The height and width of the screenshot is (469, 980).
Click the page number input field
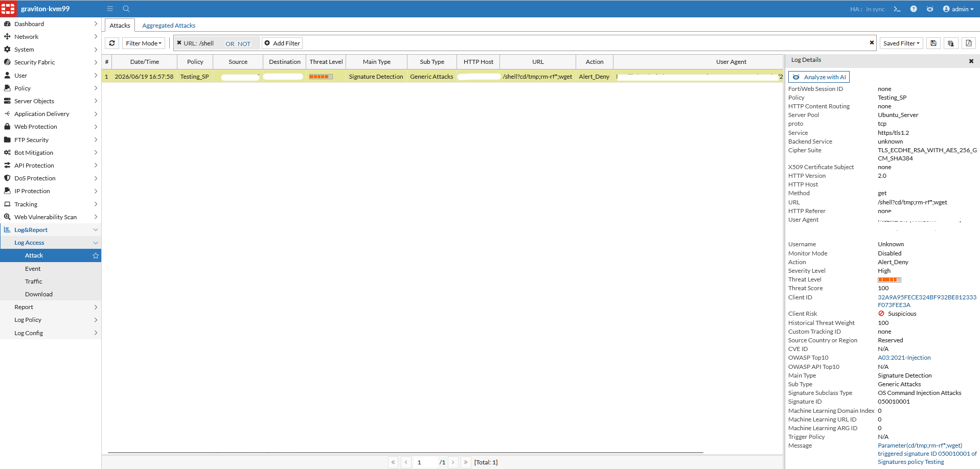[425, 462]
